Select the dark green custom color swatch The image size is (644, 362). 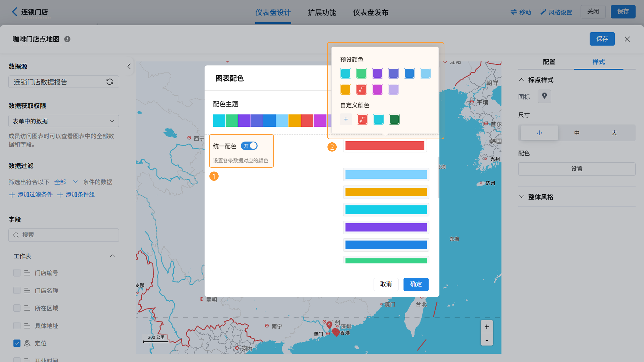pos(394,119)
